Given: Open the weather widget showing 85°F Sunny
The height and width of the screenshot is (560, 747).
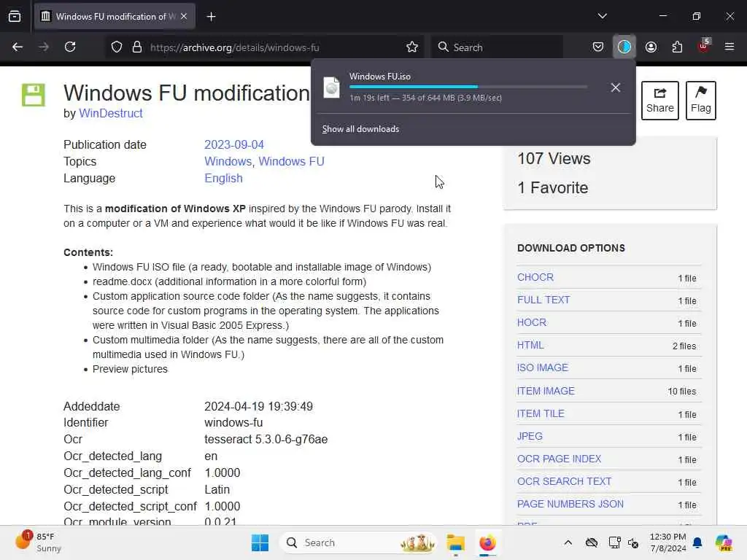Looking at the screenshot, I should pyautogui.click(x=38, y=542).
